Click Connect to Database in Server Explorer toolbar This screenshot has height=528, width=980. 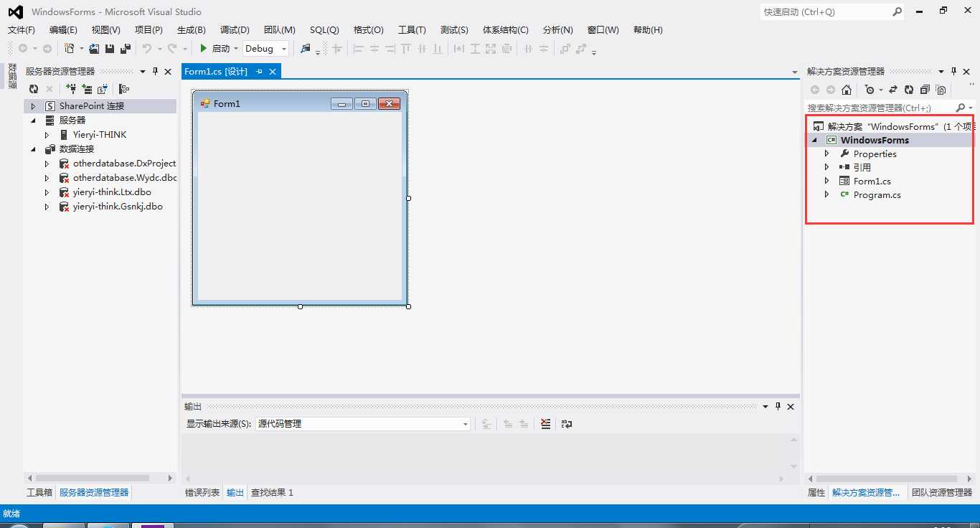71,89
